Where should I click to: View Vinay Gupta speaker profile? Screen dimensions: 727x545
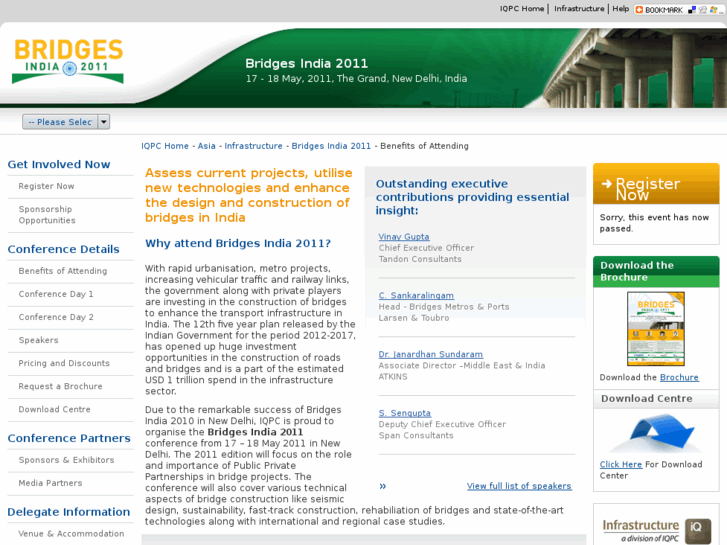404,237
